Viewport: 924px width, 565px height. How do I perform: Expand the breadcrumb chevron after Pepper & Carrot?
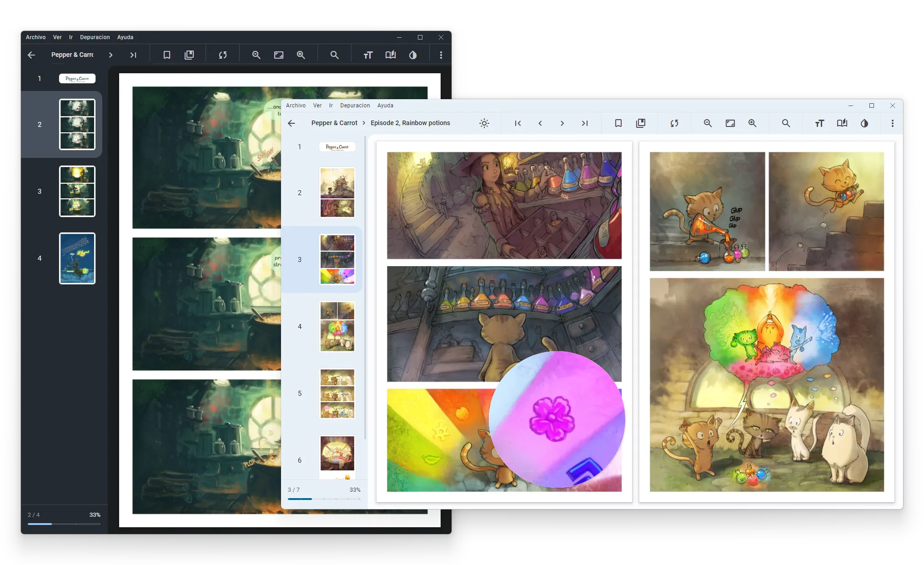(x=363, y=123)
